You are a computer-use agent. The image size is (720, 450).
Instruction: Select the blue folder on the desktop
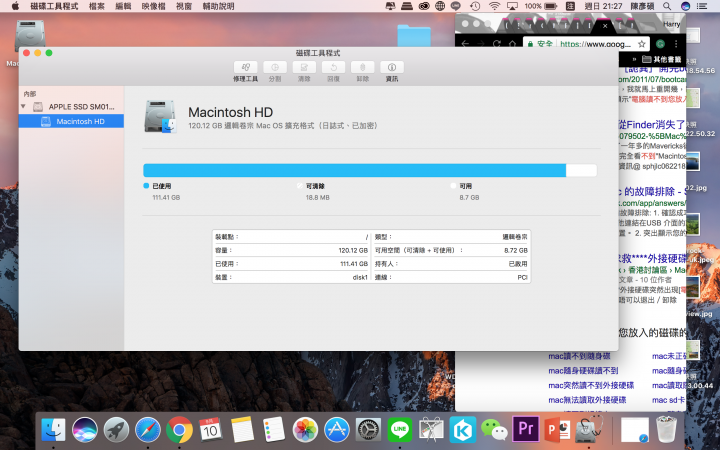(x=414, y=35)
